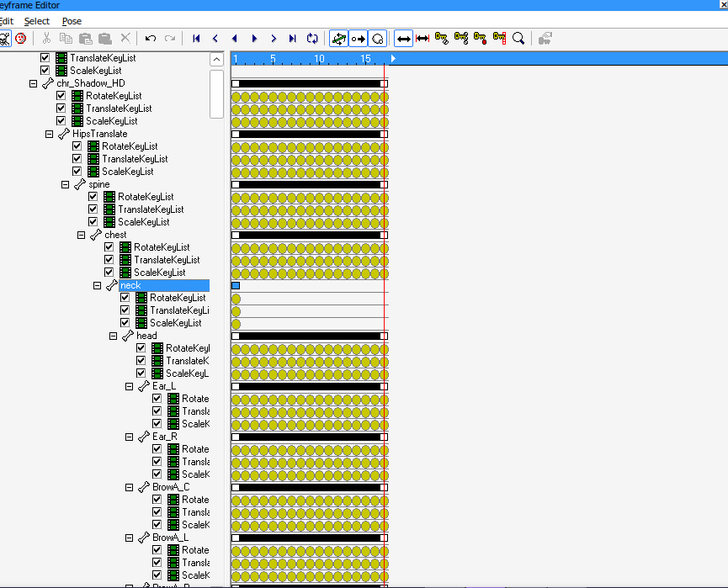728x588 pixels.
Task: Click the magnifying glass zoom icon
Action: (x=518, y=38)
